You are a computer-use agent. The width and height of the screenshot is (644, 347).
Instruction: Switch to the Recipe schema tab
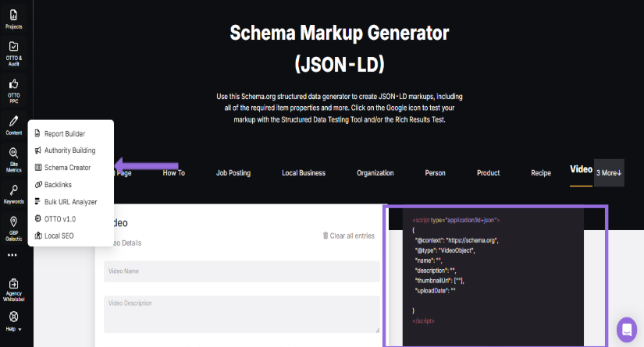(x=541, y=172)
